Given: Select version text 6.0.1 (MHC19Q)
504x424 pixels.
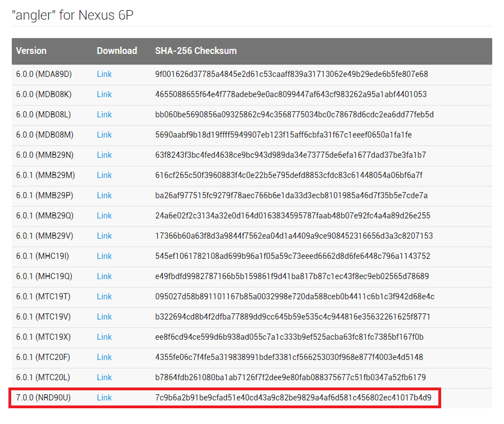Looking at the screenshot, I should tap(44, 276).
